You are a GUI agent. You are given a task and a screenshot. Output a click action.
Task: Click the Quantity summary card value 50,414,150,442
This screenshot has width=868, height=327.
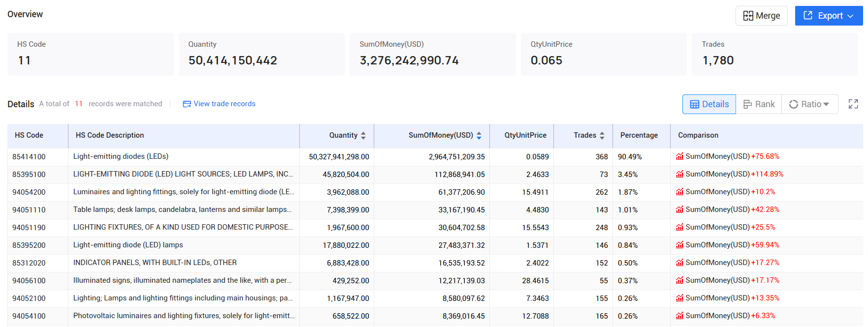233,60
